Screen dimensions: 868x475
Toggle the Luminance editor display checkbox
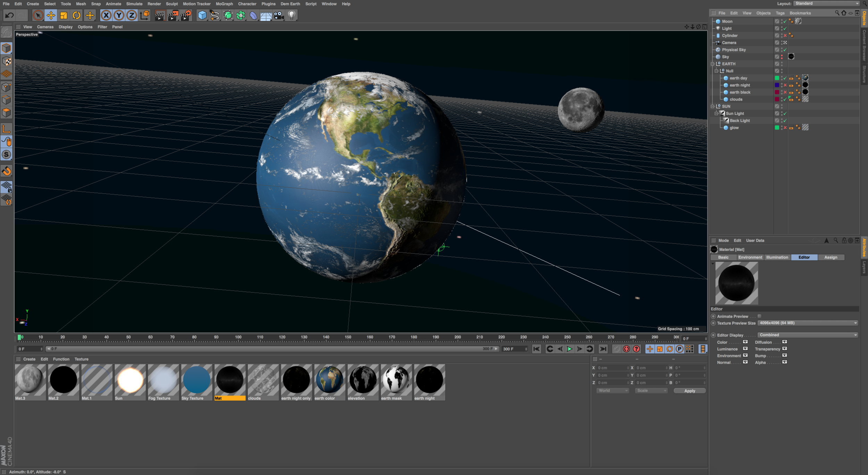tap(745, 349)
